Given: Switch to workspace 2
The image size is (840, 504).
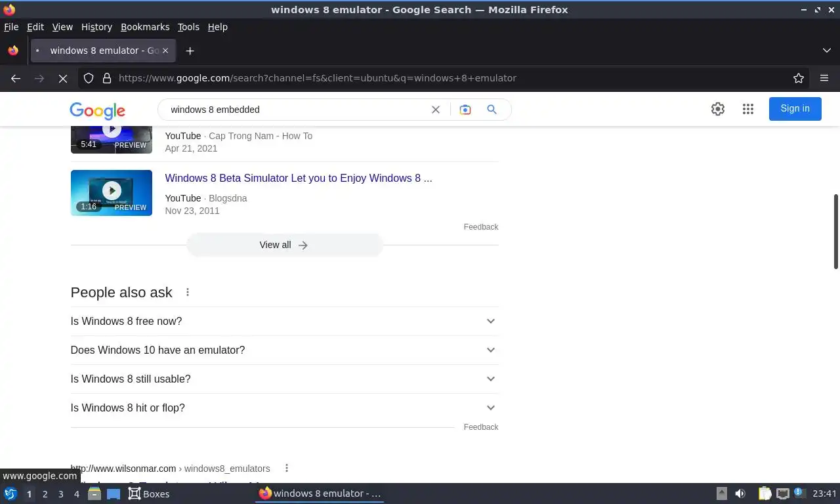Looking at the screenshot, I should (x=45, y=494).
